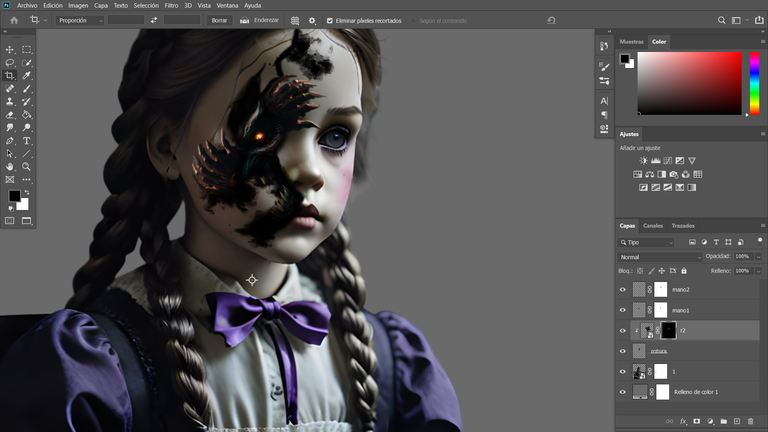
Task: Switch to the Canales tab
Action: 653,226
